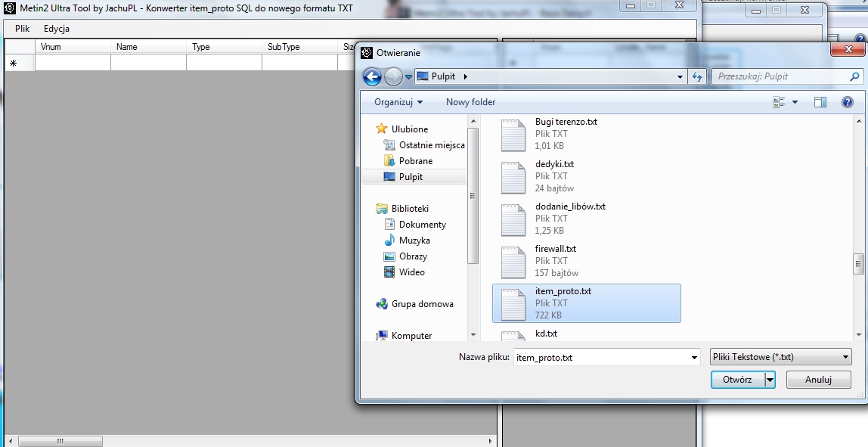Select Ulubione in navigation pane
Viewport: 868px width, 447px height.
coord(409,129)
